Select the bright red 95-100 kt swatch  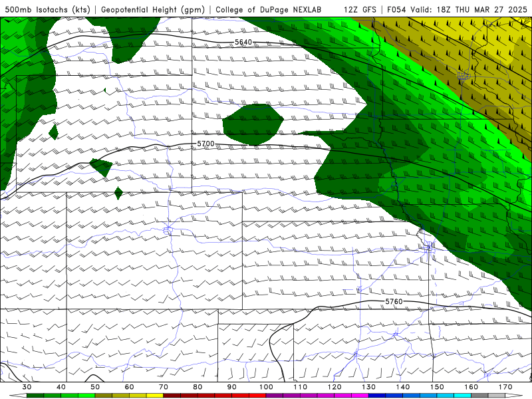(x=257, y=396)
